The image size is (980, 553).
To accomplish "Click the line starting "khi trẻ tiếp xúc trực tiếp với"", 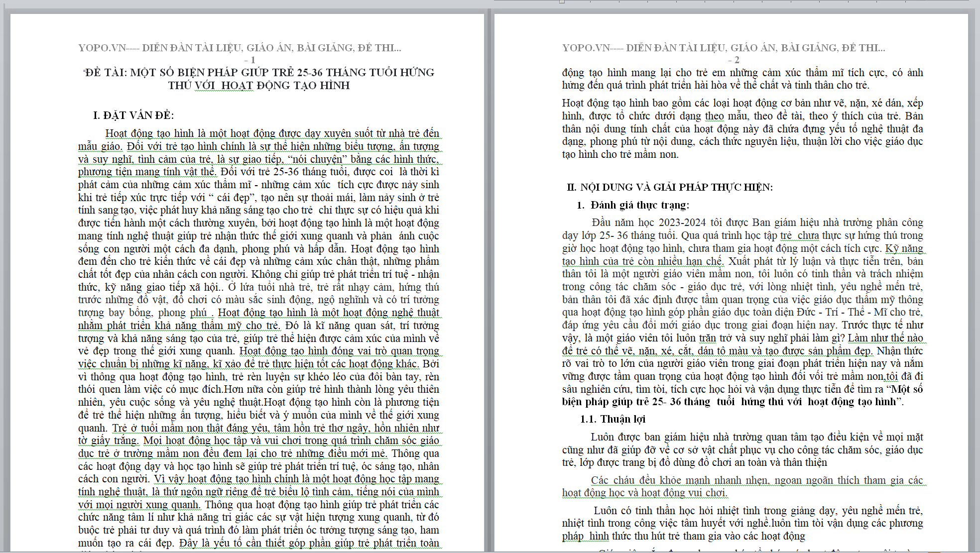I will 258,198.
